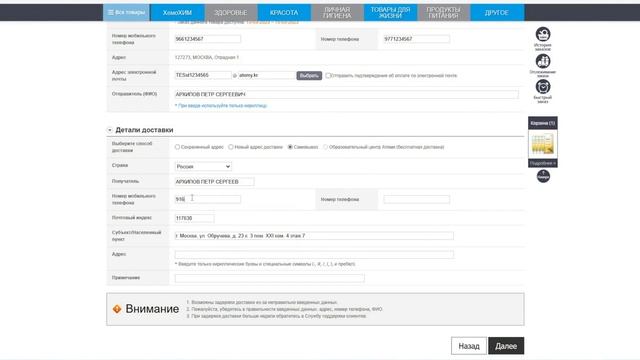
Task: Open the Все товары menu
Action: 127,12
